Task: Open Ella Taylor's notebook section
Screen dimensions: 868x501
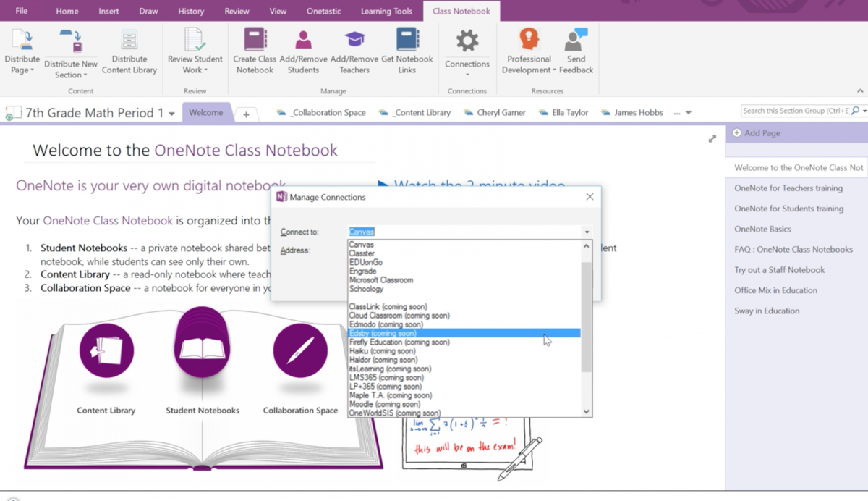Action: pyautogui.click(x=563, y=113)
